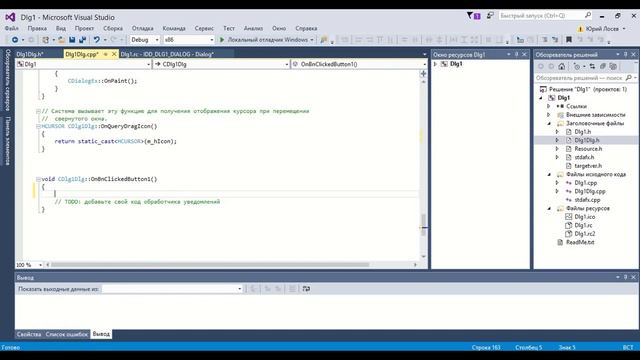Click the notifications flag icon
Image resolution: width=640 pixels, height=360 pixels.
click(x=473, y=16)
